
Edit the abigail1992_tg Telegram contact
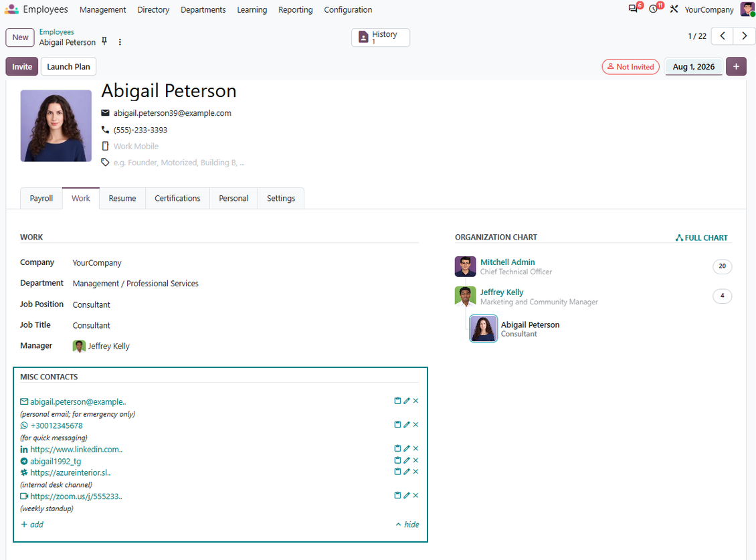tap(407, 460)
